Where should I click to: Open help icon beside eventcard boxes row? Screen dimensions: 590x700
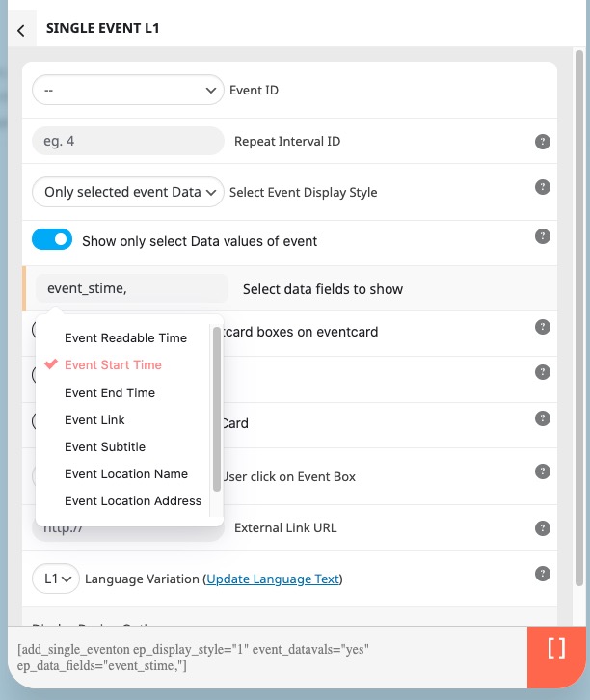pos(542,327)
